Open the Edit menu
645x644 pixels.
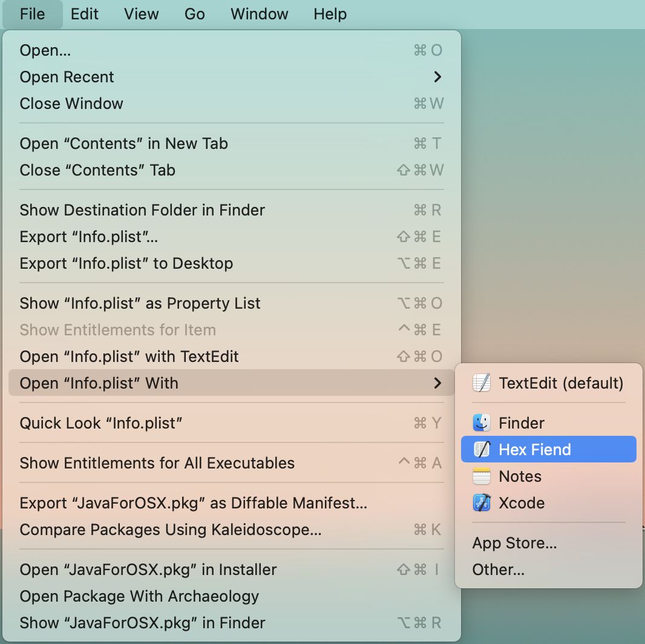click(x=85, y=14)
